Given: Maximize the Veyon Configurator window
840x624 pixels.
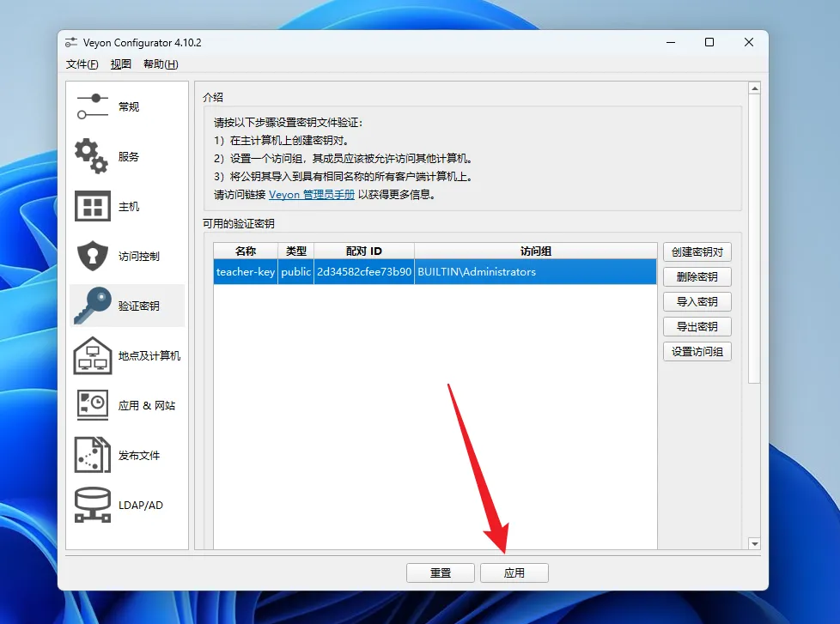Looking at the screenshot, I should click(x=709, y=42).
